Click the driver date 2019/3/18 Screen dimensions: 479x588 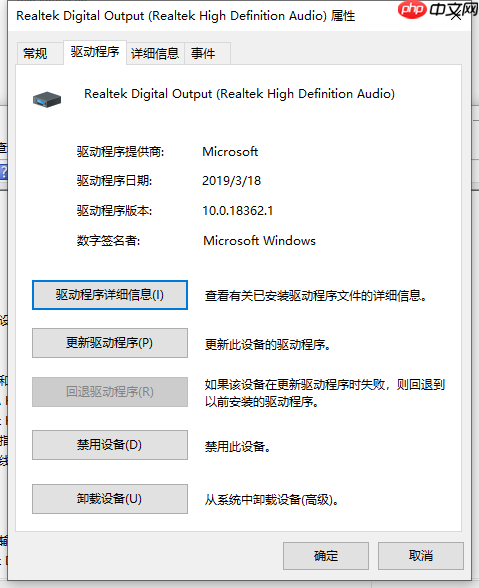[x=231, y=181]
